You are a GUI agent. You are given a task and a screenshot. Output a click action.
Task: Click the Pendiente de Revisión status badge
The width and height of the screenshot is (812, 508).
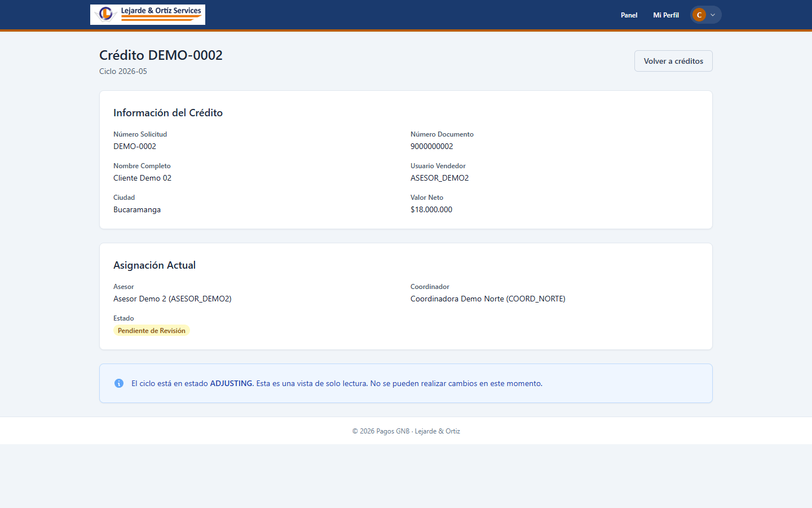[x=151, y=331]
